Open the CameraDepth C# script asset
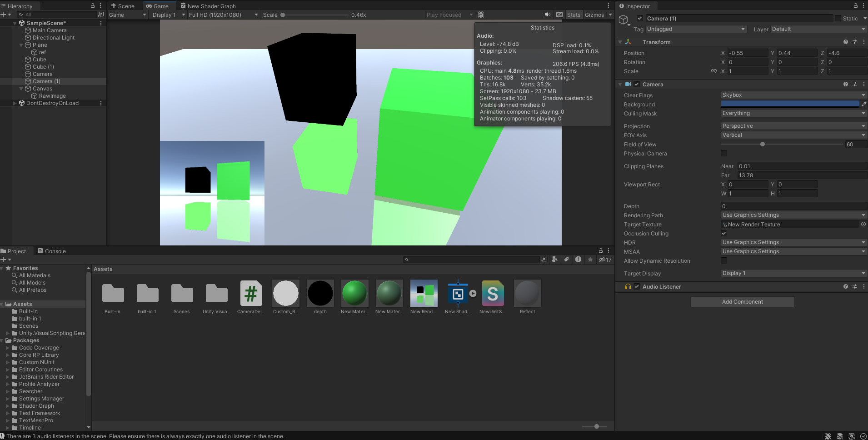 pyautogui.click(x=251, y=293)
